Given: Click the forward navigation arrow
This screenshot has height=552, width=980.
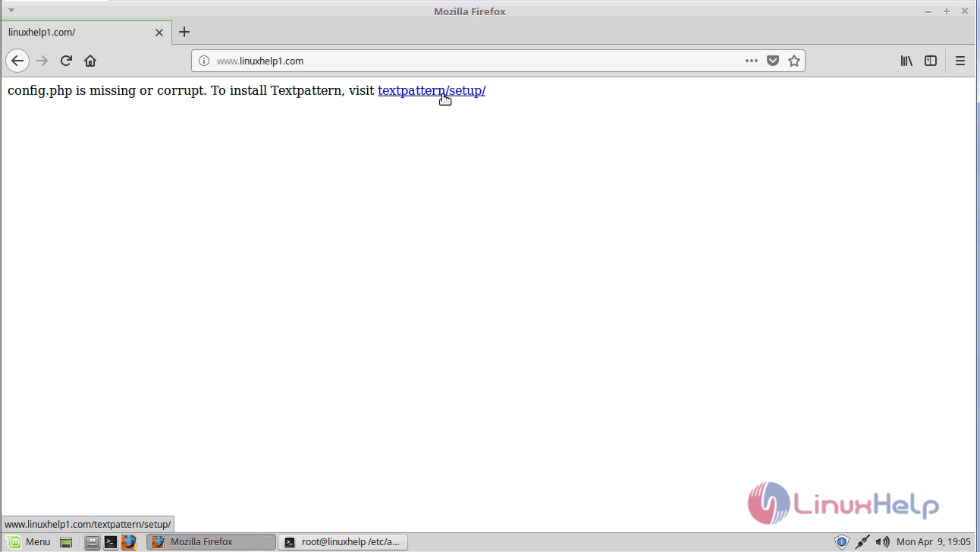Looking at the screenshot, I should 42,61.
